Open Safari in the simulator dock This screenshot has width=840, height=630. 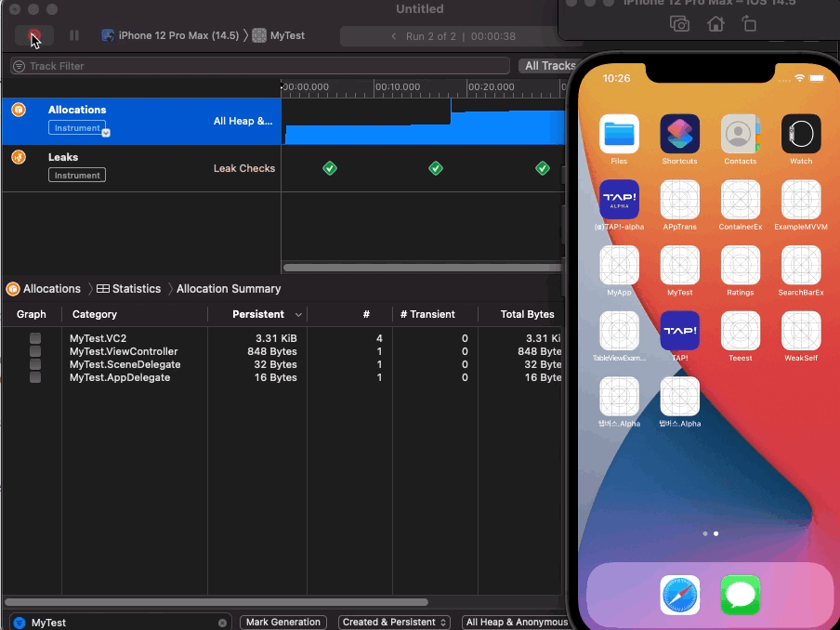coord(680,596)
